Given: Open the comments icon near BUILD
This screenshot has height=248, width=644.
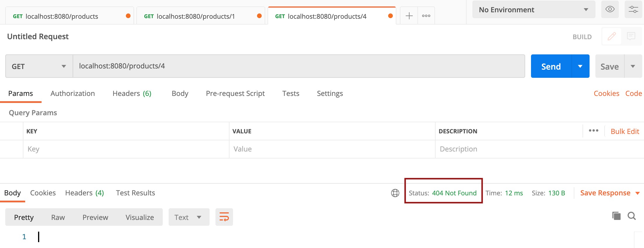Looking at the screenshot, I should 631,36.
